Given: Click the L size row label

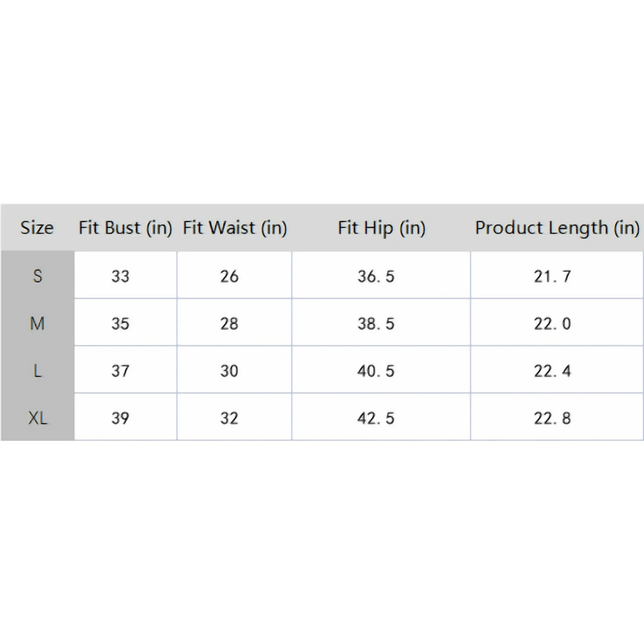Looking at the screenshot, I should [x=37, y=371].
